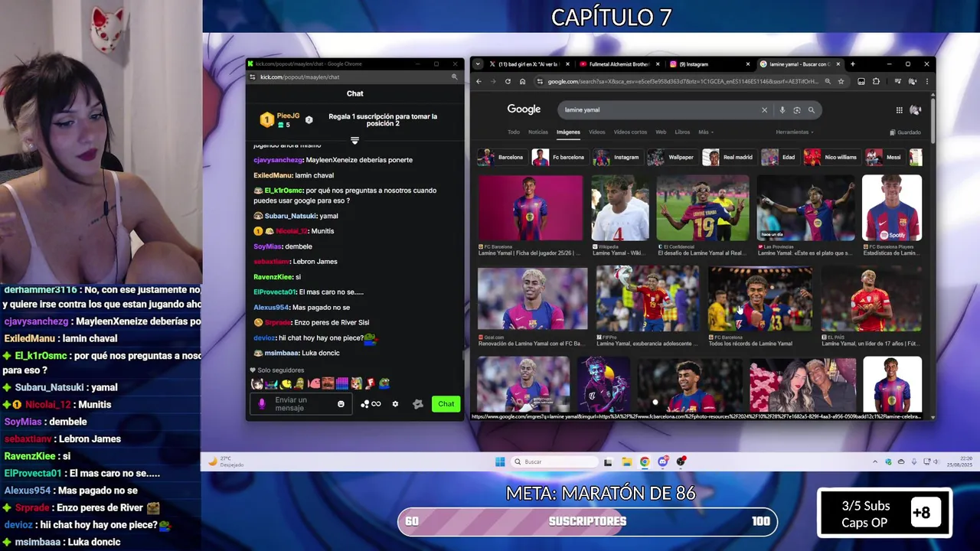Switch to the Instagram browser tab
Image resolution: width=980 pixels, height=551 pixels.
(709, 64)
